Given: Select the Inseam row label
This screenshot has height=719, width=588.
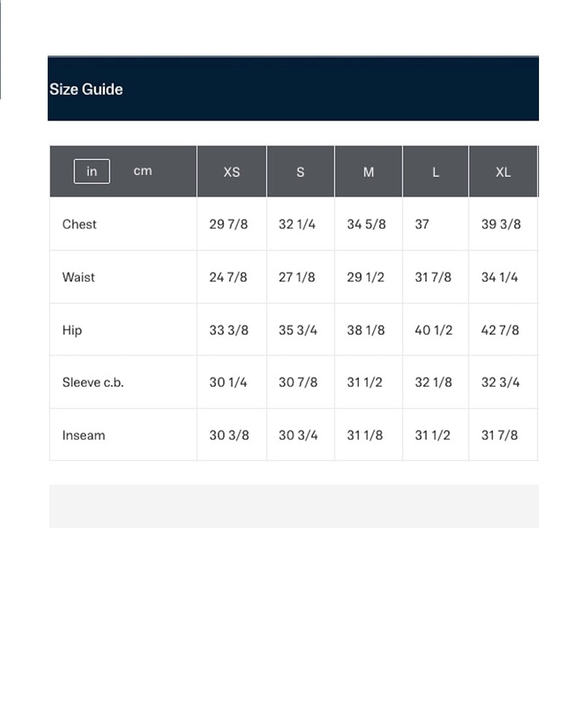Looking at the screenshot, I should pos(84,435).
